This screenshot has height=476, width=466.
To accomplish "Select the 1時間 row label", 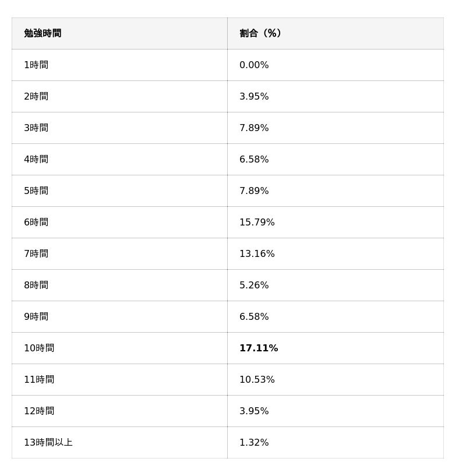I will (x=36, y=65).
